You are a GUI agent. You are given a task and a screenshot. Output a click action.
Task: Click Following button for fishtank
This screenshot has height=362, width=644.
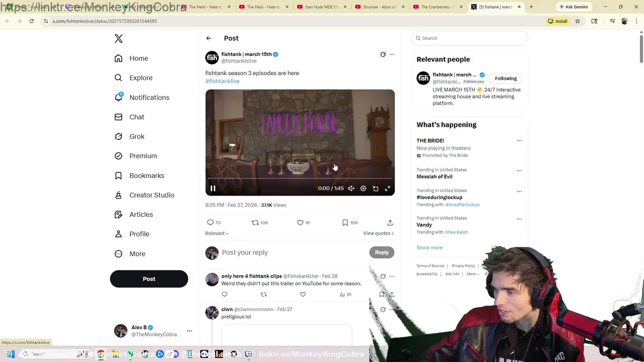pyautogui.click(x=506, y=78)
